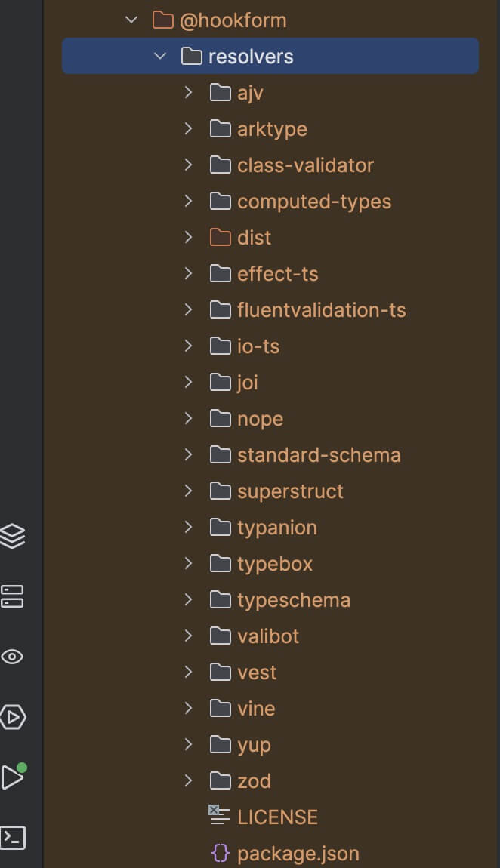Click the orange dist folder icon
The height and width of the screenshot is (868, 500).
point(220,238)
